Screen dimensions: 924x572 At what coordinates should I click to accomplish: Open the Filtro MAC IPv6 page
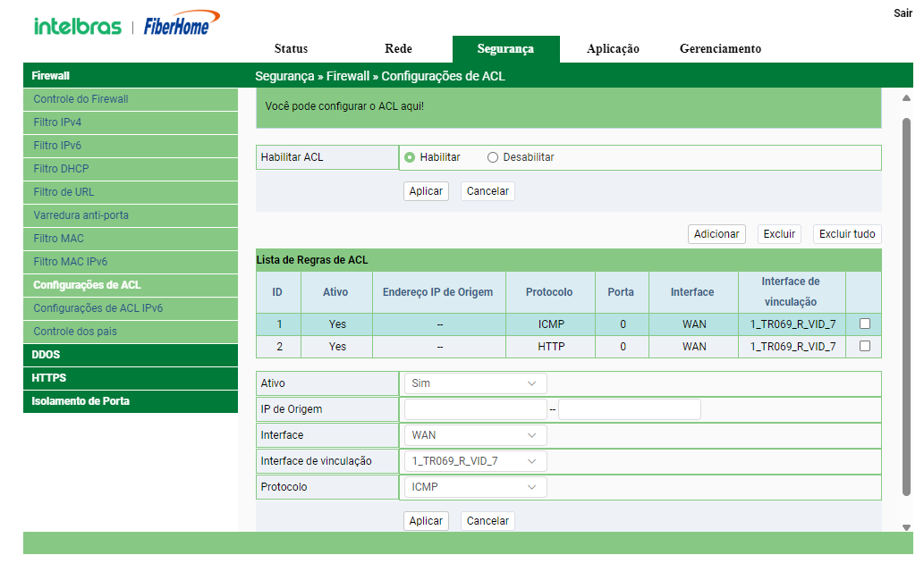131,262
